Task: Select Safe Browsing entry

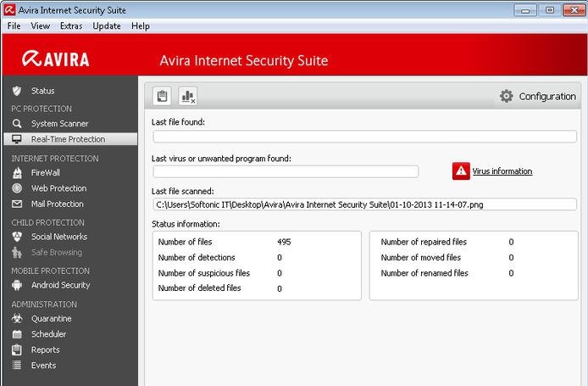Action: pyautogui.click(x=57, y=252)
